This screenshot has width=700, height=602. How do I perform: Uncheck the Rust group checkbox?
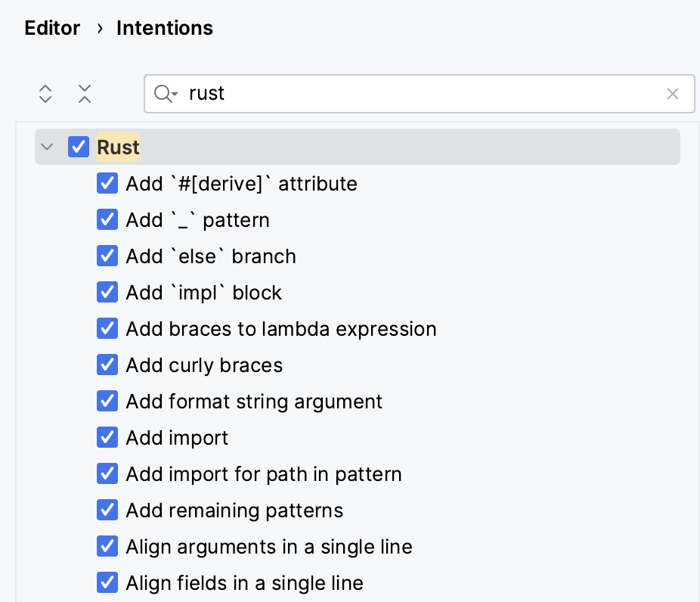click(x=79, y=147)
